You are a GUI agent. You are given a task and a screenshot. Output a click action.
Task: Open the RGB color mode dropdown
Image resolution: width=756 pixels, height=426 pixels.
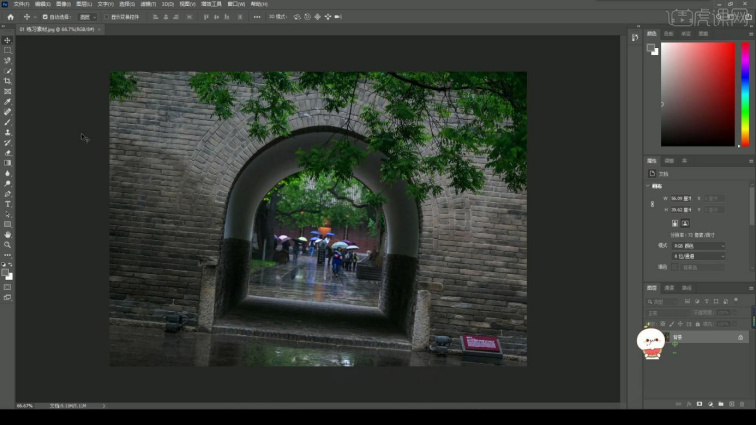point(699,246)
